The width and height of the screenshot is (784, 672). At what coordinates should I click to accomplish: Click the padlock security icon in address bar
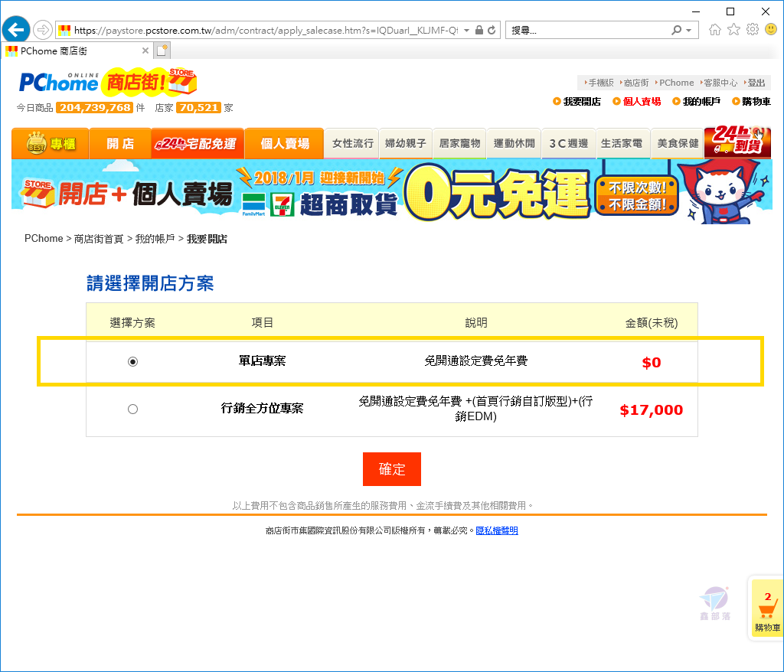(x=479, y=30)
